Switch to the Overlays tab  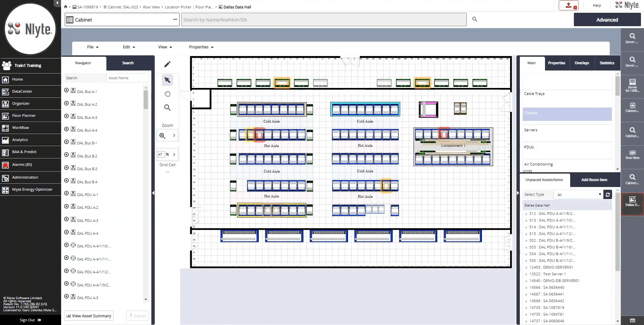tap(582, 63)
